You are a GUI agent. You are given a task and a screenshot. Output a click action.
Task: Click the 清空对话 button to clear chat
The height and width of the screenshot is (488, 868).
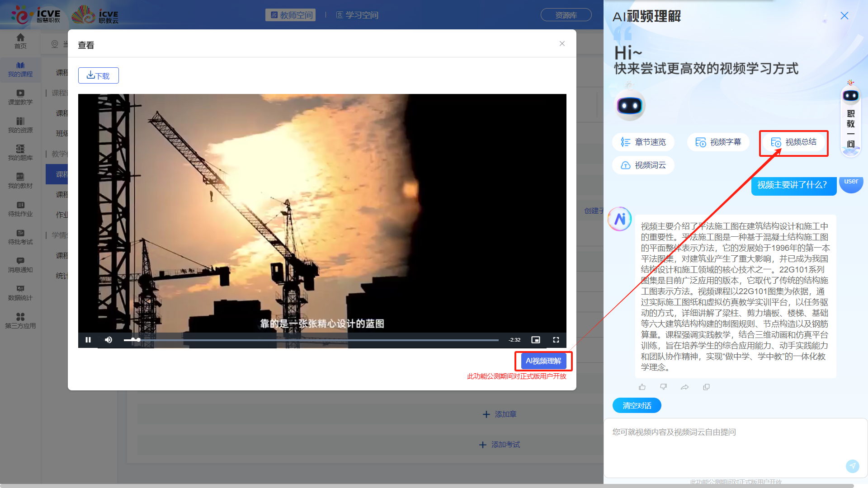pyautogui.click(x=637, y=405)
